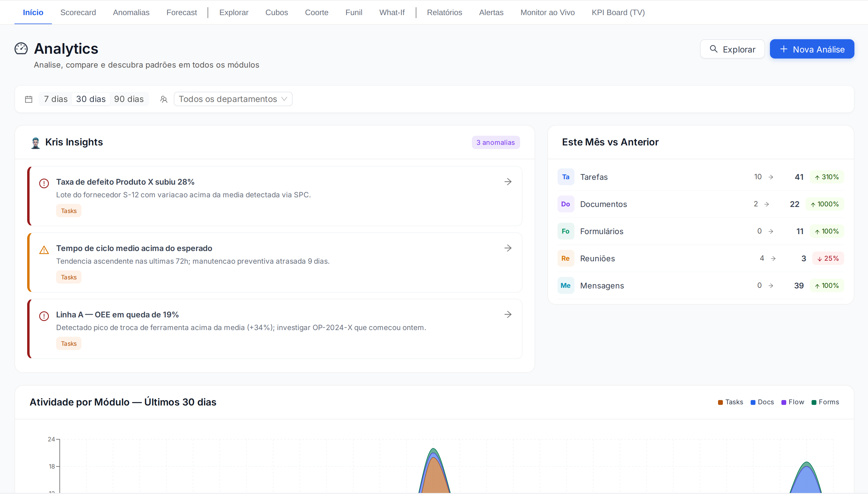Click the 100% change badge for Formulários
The image size is (868, 496).
pos(827,232)
